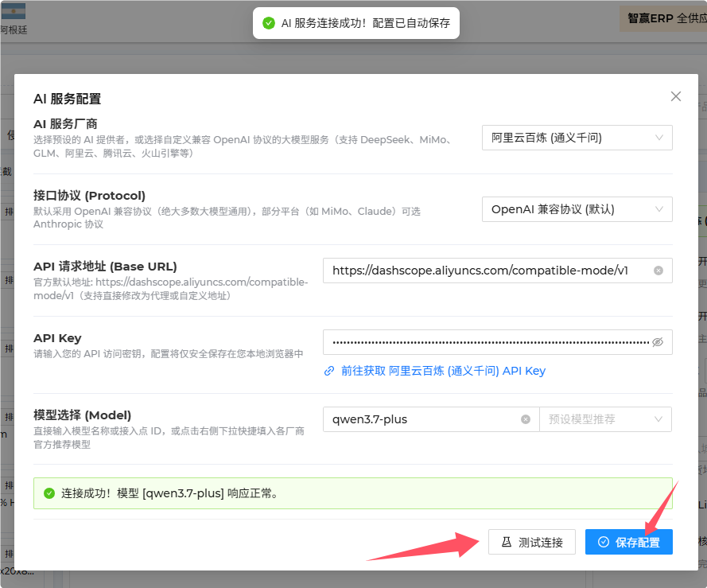The image size is (707, 588).
Task: Click the green success icon in toast
Action: 269,23
